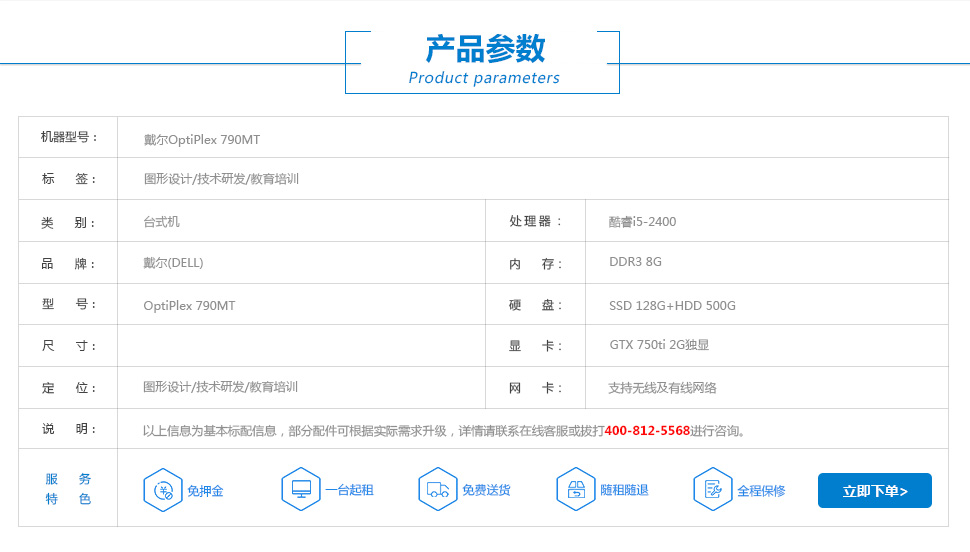The image size is (970, 552).
Task: Click the OptiPlex 790MT value in 型号 row
Action: point(189,306)
